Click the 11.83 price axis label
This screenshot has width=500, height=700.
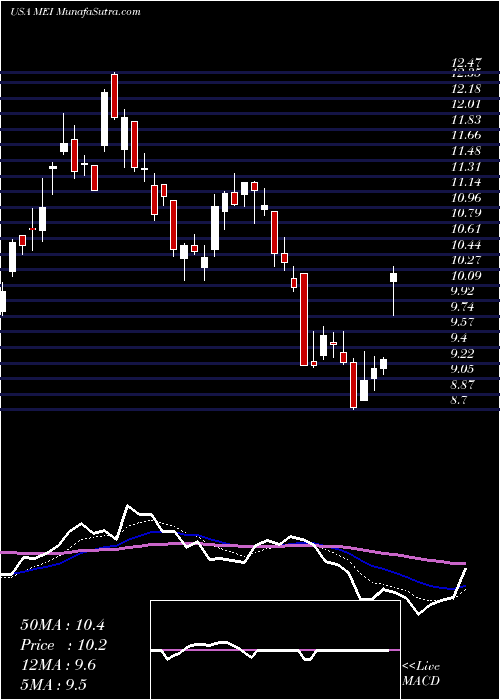tap(466, 120)
